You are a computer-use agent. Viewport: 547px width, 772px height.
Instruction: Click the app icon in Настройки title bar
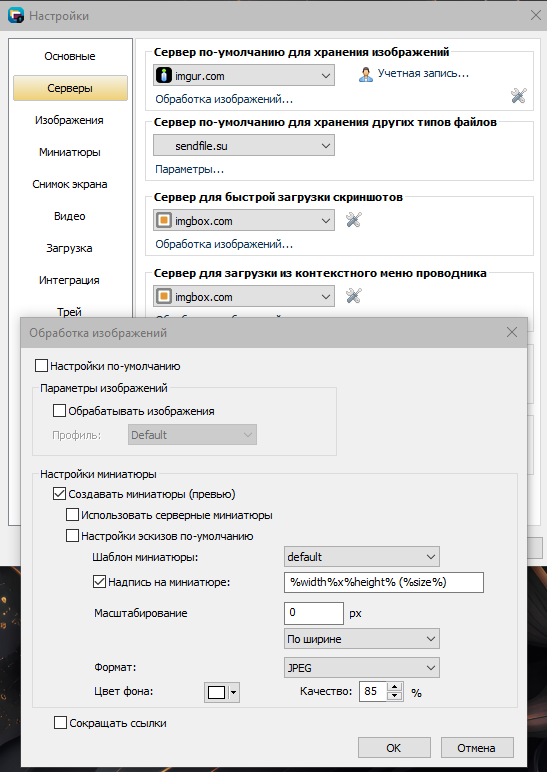(x=16, y=16)
